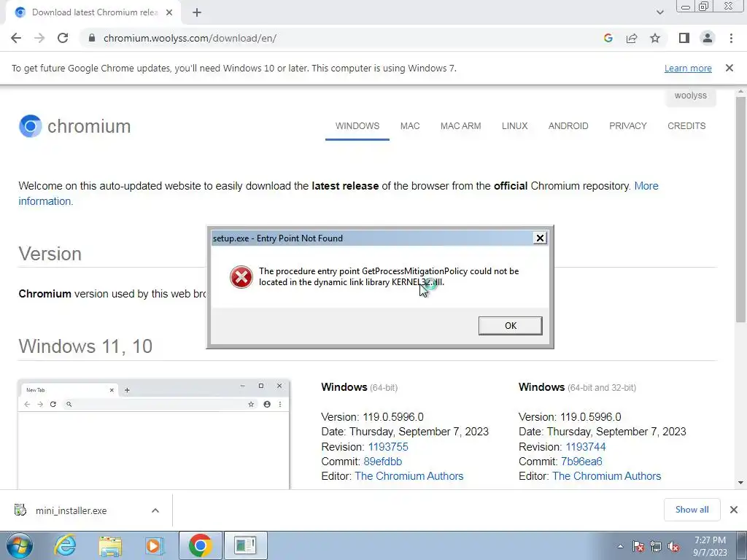
Task: Show hidden tray icons arrow
Action: pos(620,546)
